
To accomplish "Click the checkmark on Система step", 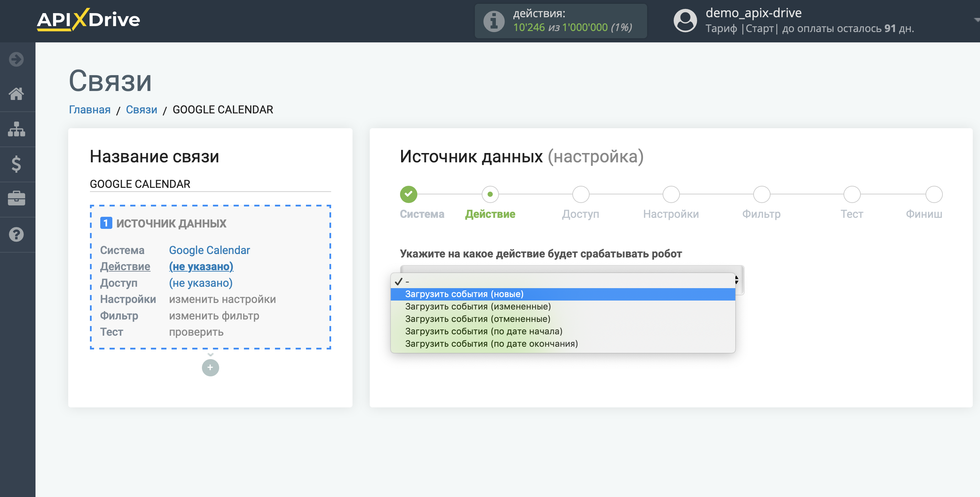I will [x=408, y=193].
